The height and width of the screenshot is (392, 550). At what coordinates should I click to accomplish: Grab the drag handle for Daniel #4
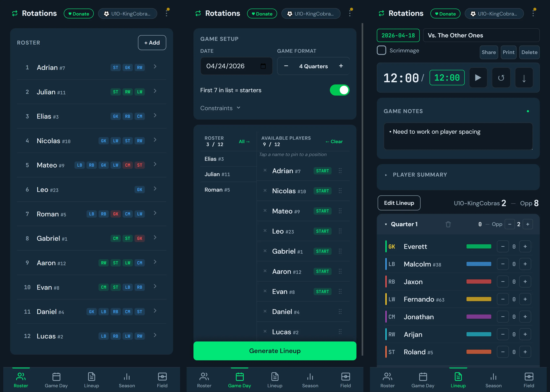tap(340, 312)
